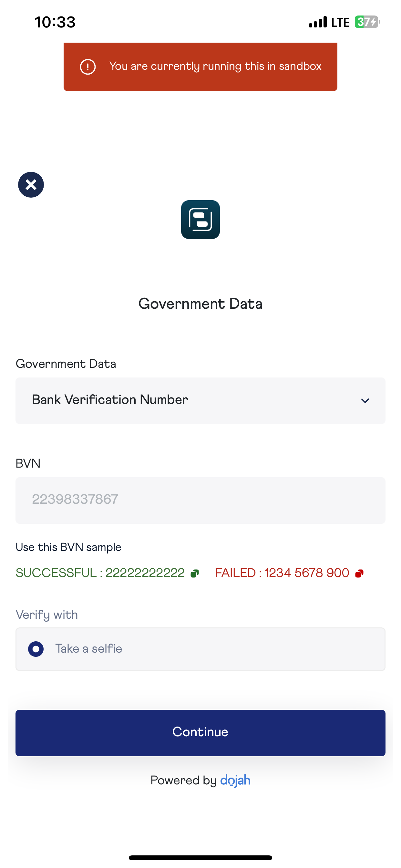Tap the home indicator bar
This screenshot has width=401, height=868.
click(200, 858)
